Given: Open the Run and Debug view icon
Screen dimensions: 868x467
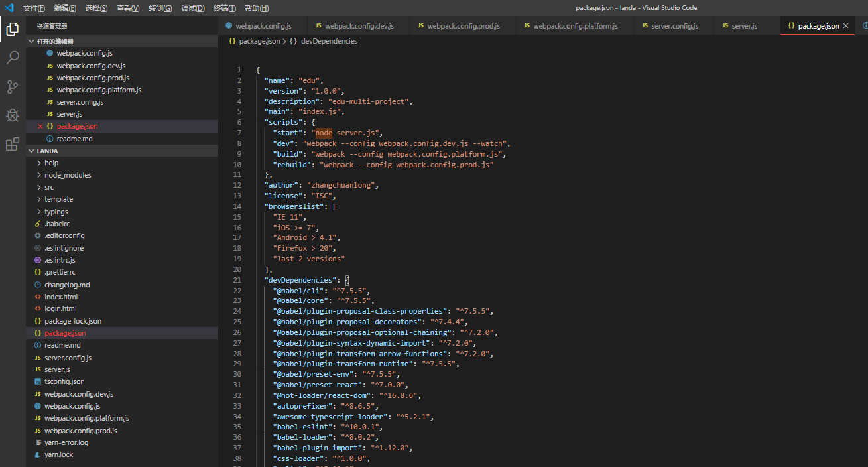Looking at the screenshot, I should coord(12,115).
